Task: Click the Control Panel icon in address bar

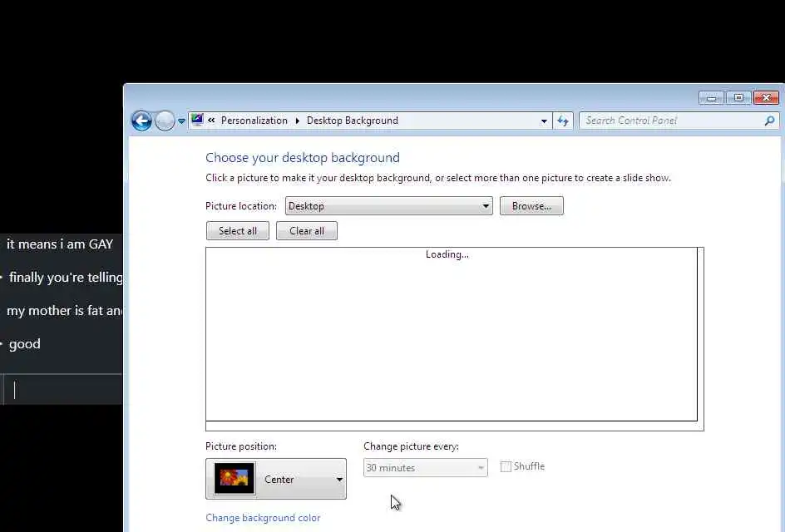Action: pyautogui.click(x=197, y=120)
